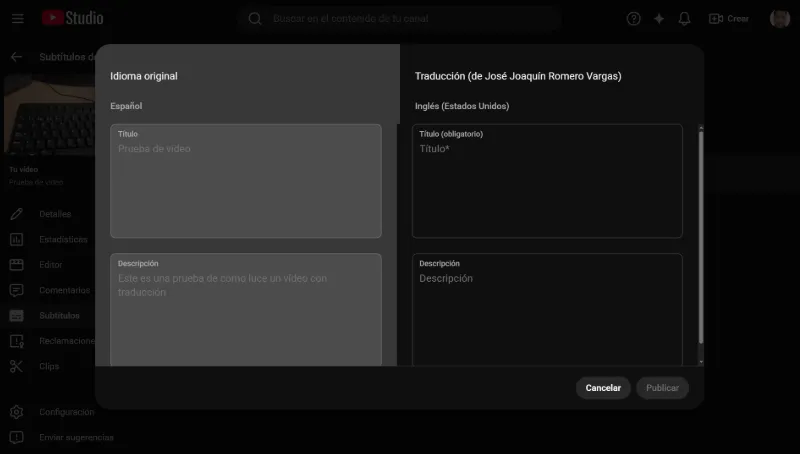The height and width of the screenshot is (454, 800).
Task: Open Editor in the sidebar
Action: point(51,265)
